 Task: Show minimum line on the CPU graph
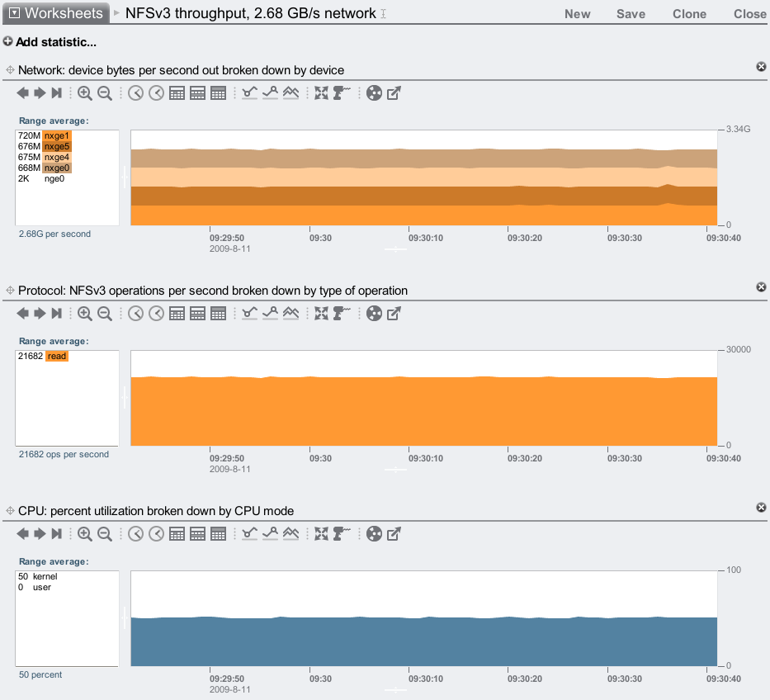coord(250,534)
